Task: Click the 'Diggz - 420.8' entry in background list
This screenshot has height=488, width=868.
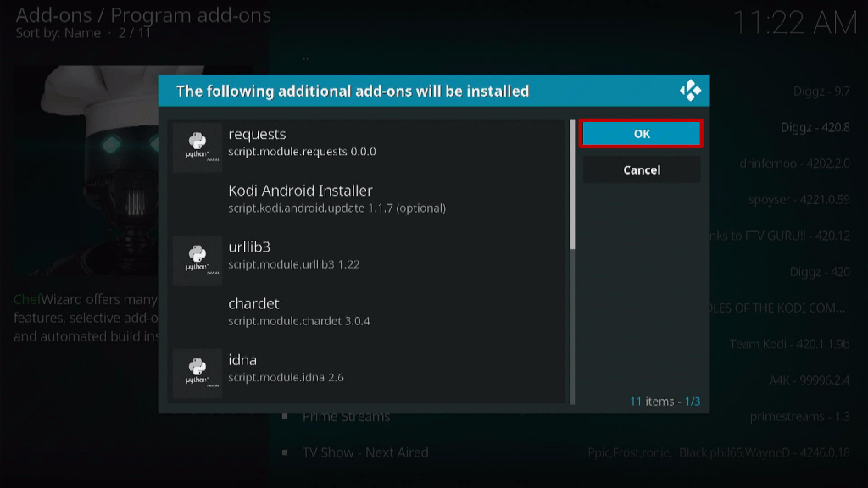Action: 815,127
